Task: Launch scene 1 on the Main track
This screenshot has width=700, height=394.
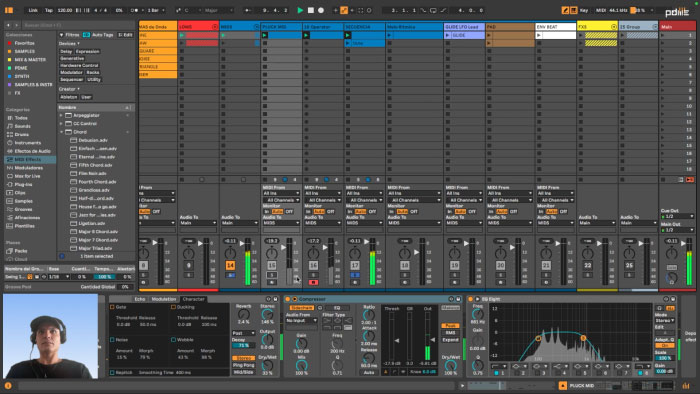Action: 662,35
